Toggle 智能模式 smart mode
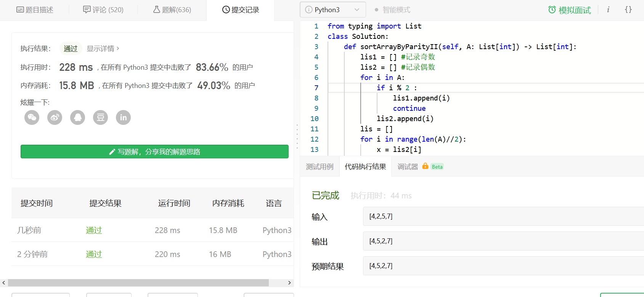Image resolution: width=644 pixels, height=297 pixels. (x=392, y=10)
